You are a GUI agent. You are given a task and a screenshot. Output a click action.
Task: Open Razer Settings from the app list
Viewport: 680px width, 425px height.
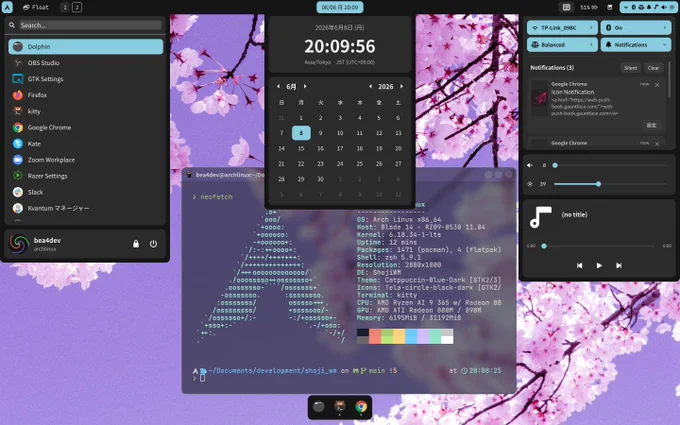86,176
